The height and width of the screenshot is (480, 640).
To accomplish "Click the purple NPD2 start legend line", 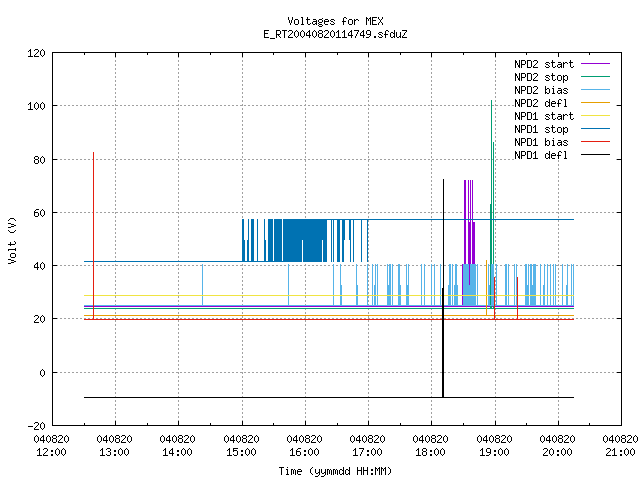I will 595,64.
